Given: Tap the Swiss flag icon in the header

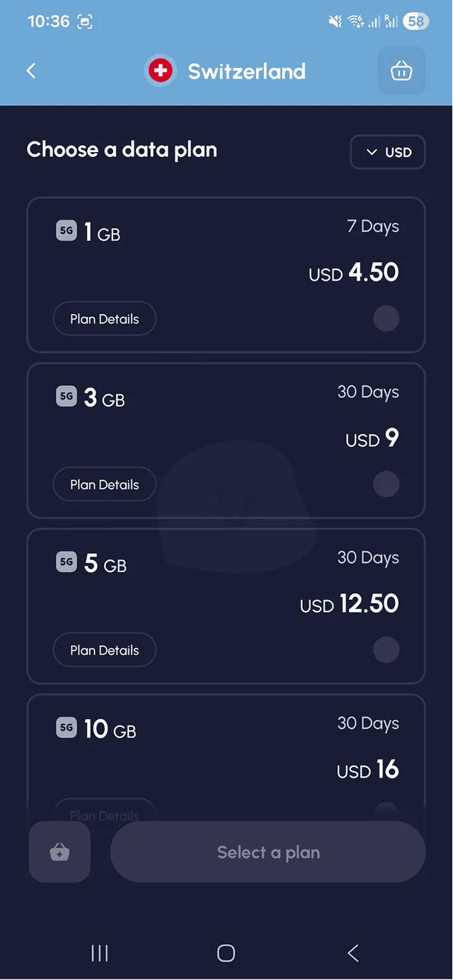Looking at the screenshot, I should [160, 71].
